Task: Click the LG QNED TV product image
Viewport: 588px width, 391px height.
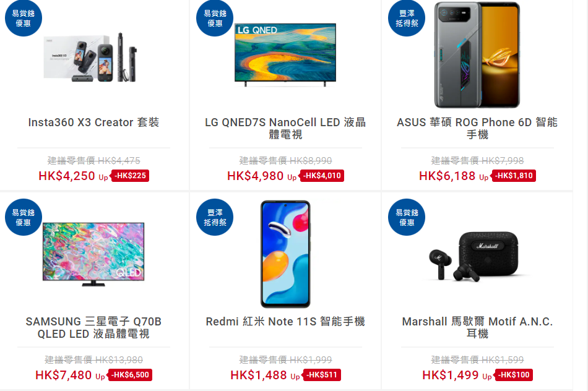Action: tap(285, 54)
